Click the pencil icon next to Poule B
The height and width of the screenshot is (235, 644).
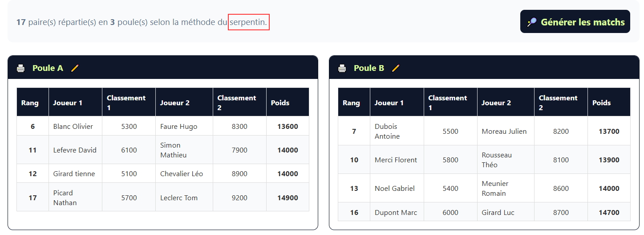click(x=396, y=68)
